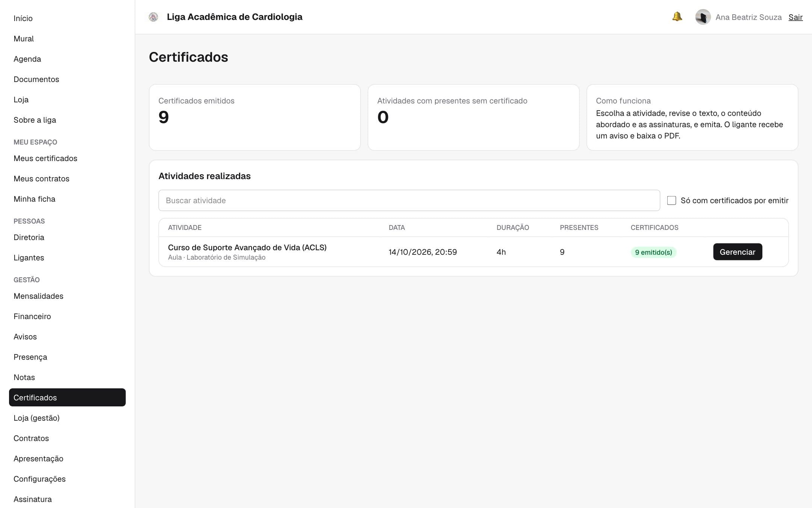This screenshot has height=508, width=812.
Task: Click the date '14/10/2026, 20:59'
Action: 423,252
